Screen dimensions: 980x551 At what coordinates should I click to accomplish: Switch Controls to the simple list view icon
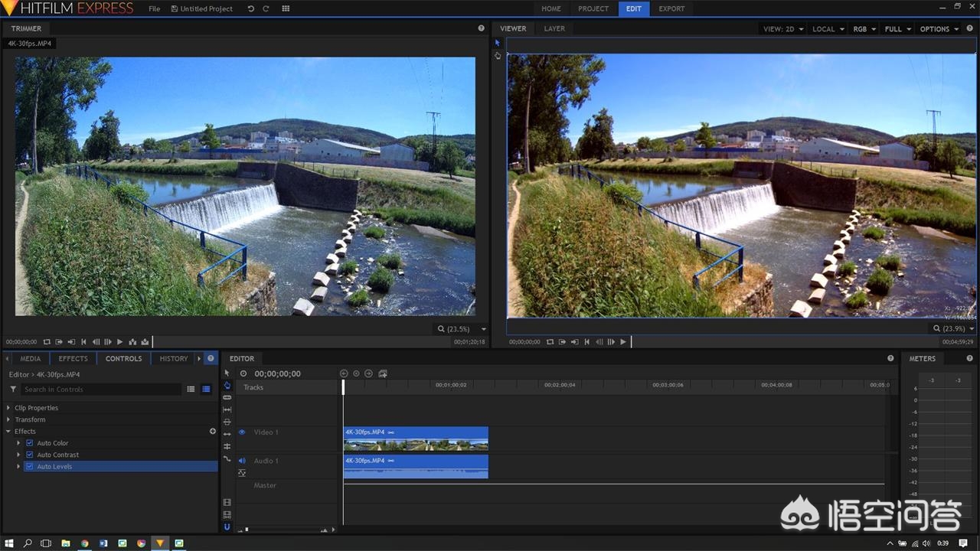pyautogui.click(x=191, y=389)
